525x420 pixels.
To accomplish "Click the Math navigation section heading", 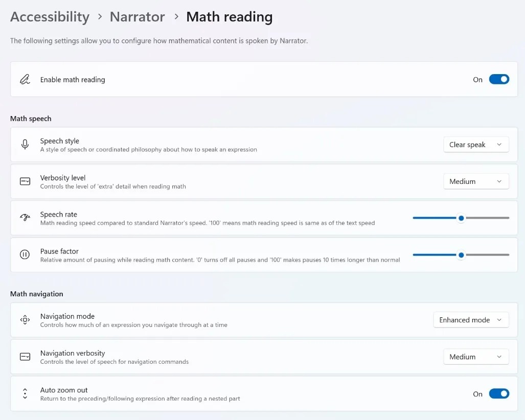I will [36, 294].
